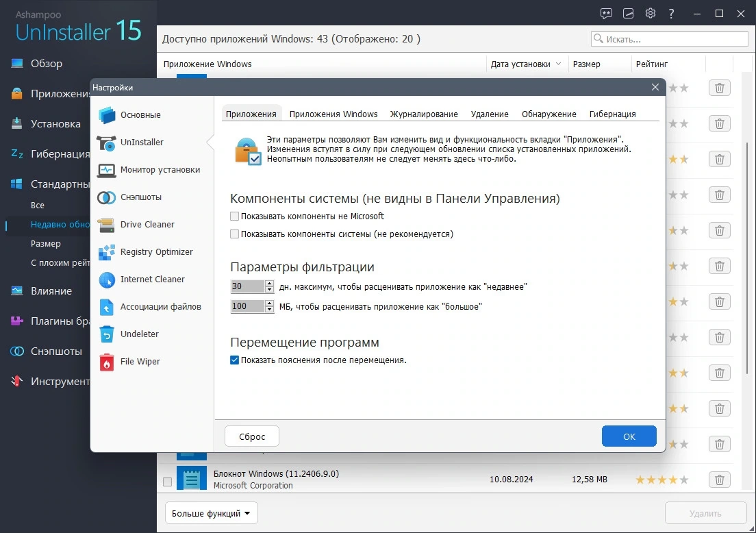756x533 pixels.
Task: Select the Internet Cleaner globe icon
Action: (x=107, y=280)
